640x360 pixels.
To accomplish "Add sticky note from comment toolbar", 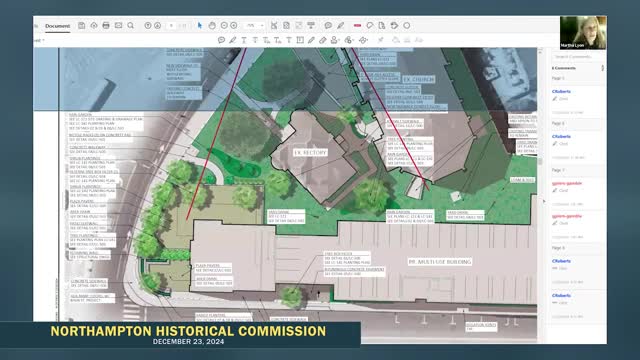I will tap(221, 40).
